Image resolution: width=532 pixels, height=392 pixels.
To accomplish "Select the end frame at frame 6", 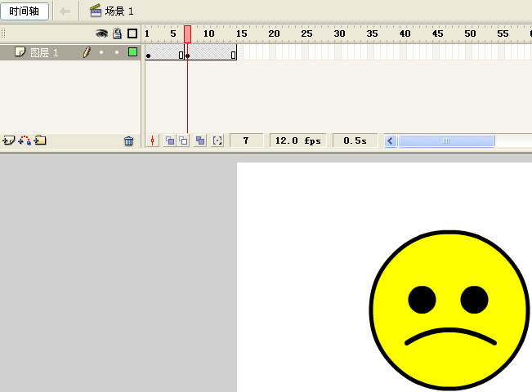I will point(181,52).
